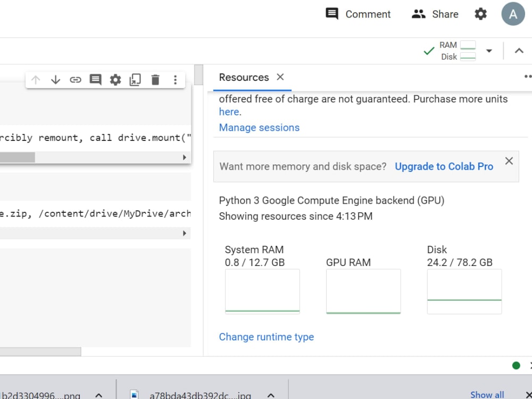Open RAM and Disk usage indicator
Viewport: 532px width, 399px height.
[x=458, y=51]
